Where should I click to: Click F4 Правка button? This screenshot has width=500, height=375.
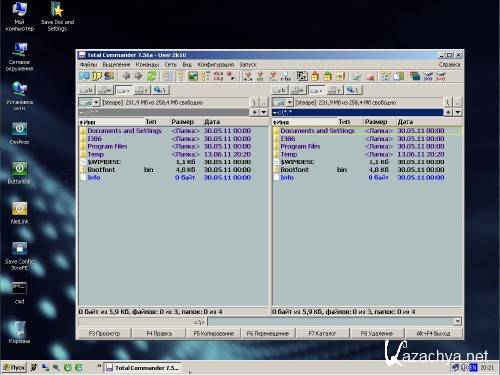[159, 333]
